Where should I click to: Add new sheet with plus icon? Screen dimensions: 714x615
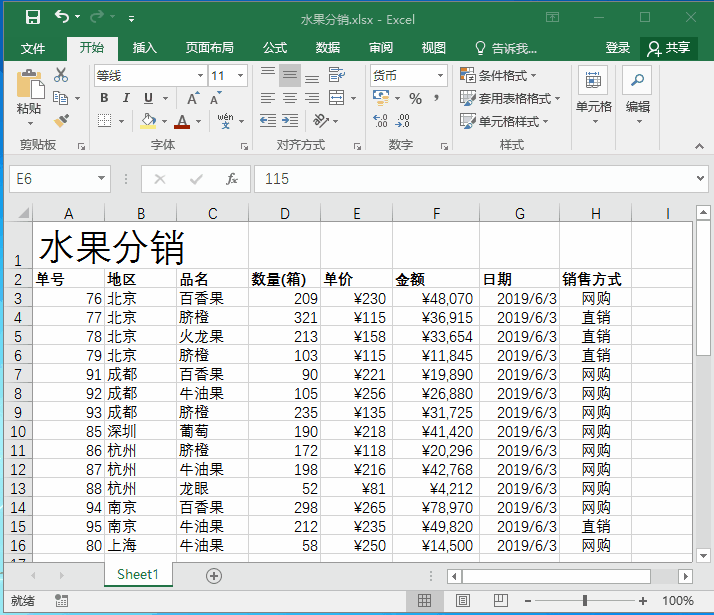pyautogui.click(x=214, y=576)
